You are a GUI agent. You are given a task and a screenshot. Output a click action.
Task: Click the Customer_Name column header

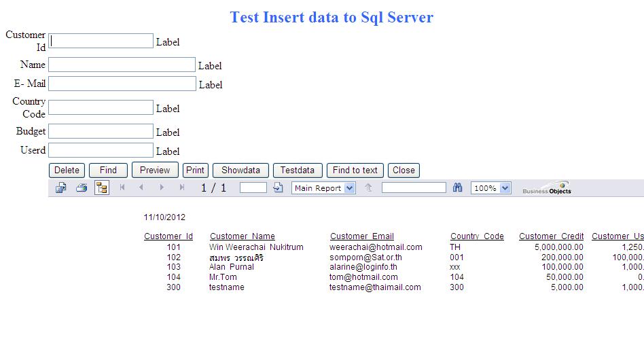(243, 236)
